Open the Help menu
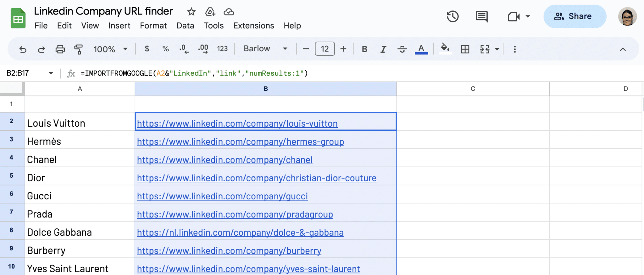The height and width of the screenshot is (275, 644). [292, 26]
